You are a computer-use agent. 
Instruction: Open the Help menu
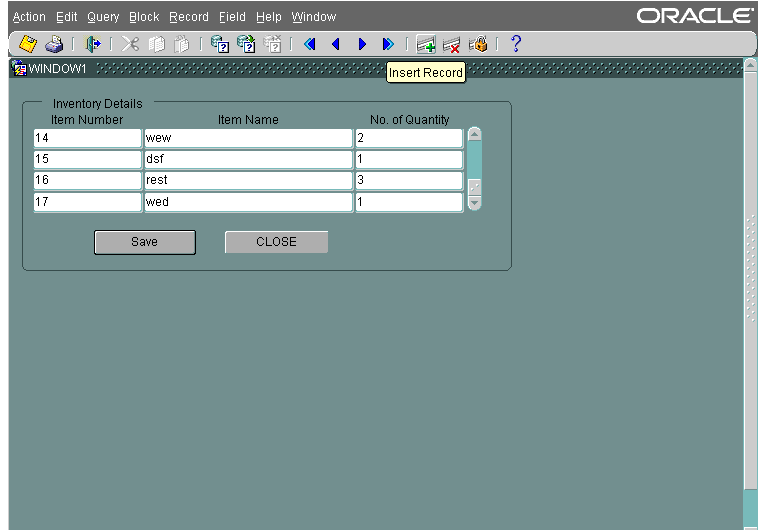click(x=269, y=17)
